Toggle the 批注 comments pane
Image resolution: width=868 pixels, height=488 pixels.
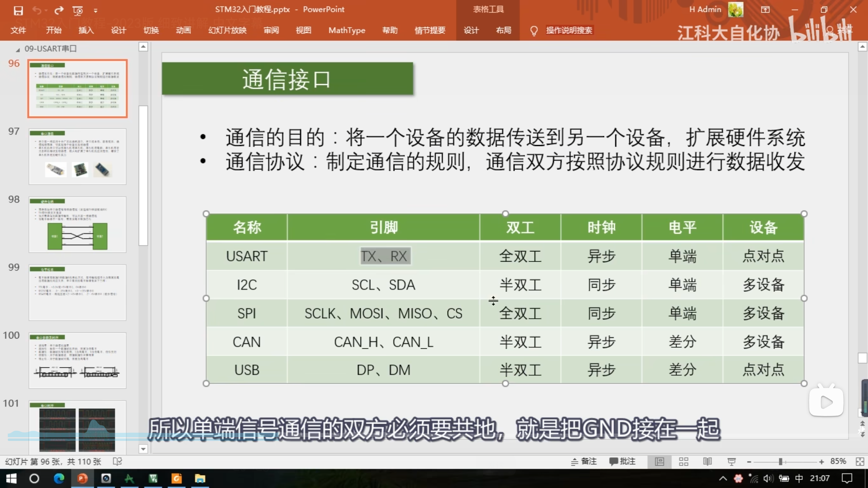(x=623, y=462)
